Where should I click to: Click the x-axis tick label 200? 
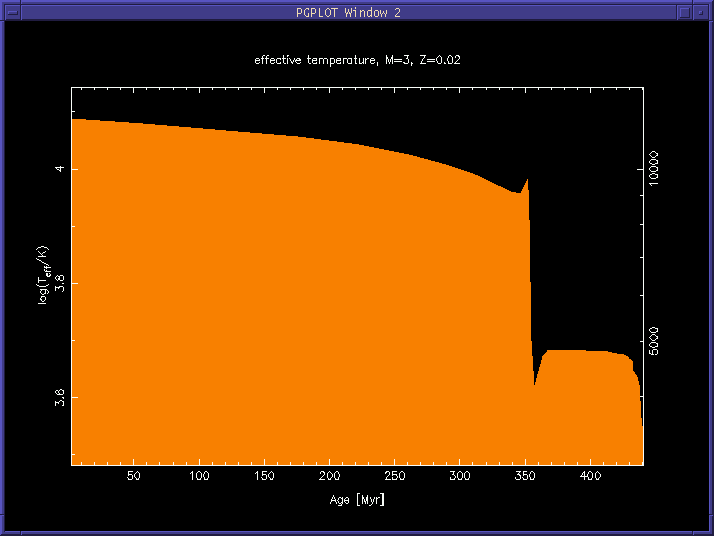point(329,476)
